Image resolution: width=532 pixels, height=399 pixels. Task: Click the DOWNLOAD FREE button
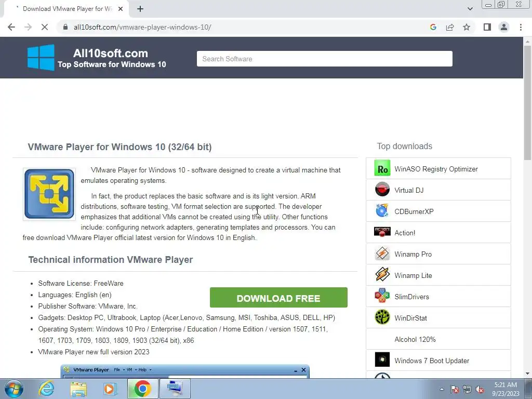278,298
